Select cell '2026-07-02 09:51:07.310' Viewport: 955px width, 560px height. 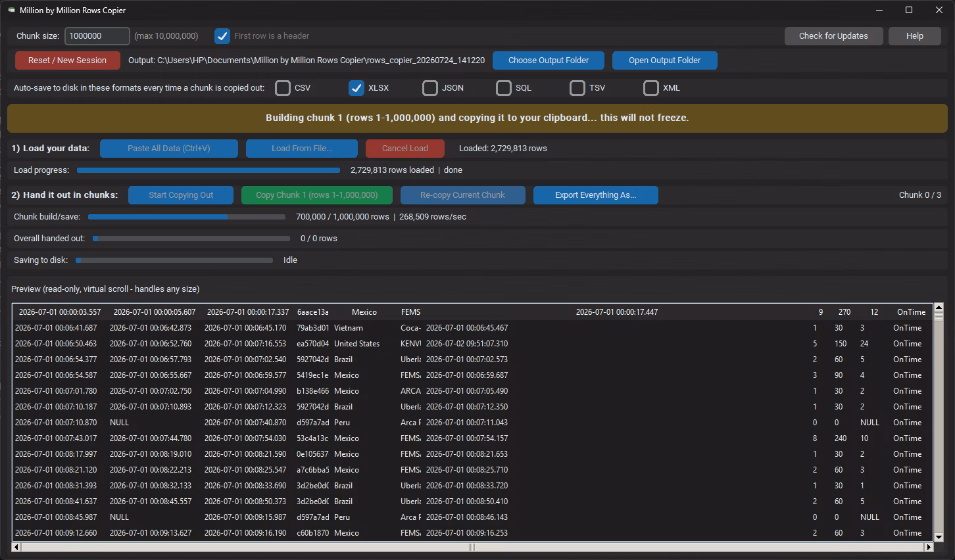pyautogui.click(x=467, y=344)
